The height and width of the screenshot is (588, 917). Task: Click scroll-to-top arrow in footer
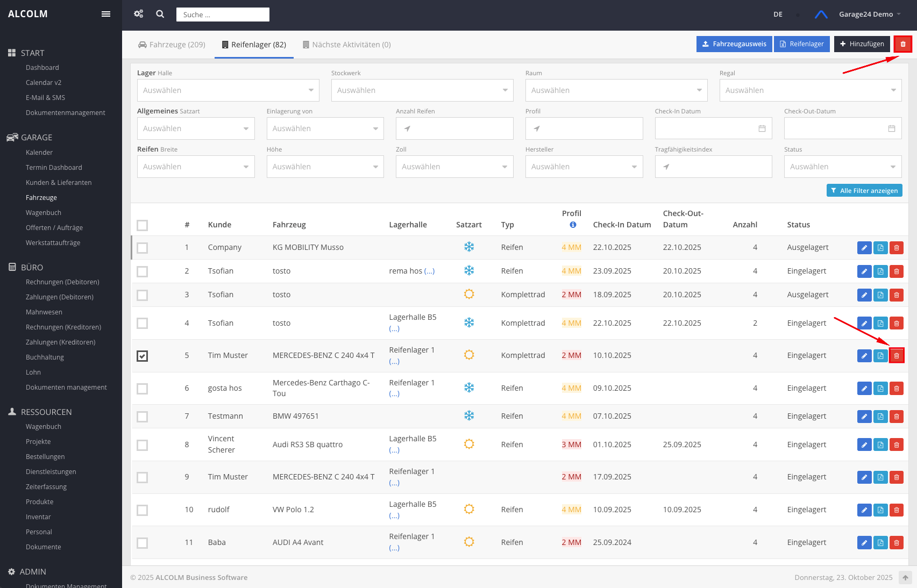[905, 578]
